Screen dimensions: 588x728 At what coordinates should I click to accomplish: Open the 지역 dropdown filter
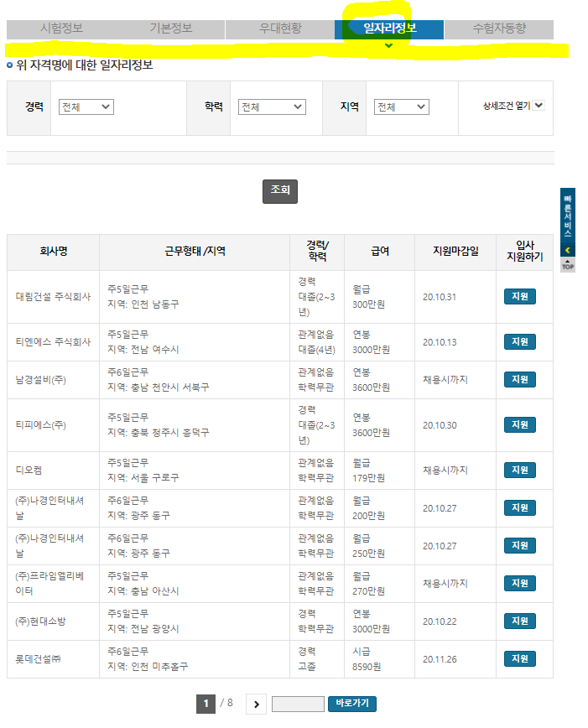401,107
